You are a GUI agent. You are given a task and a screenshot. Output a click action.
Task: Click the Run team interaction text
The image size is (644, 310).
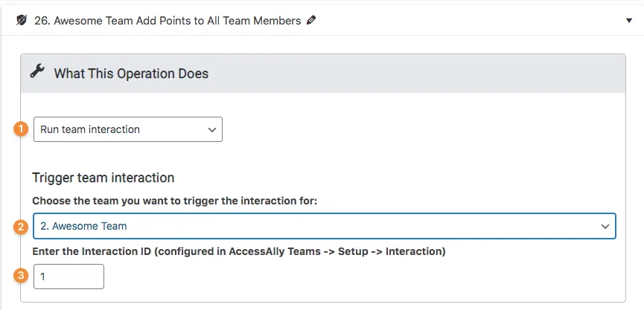coord(90,129)
